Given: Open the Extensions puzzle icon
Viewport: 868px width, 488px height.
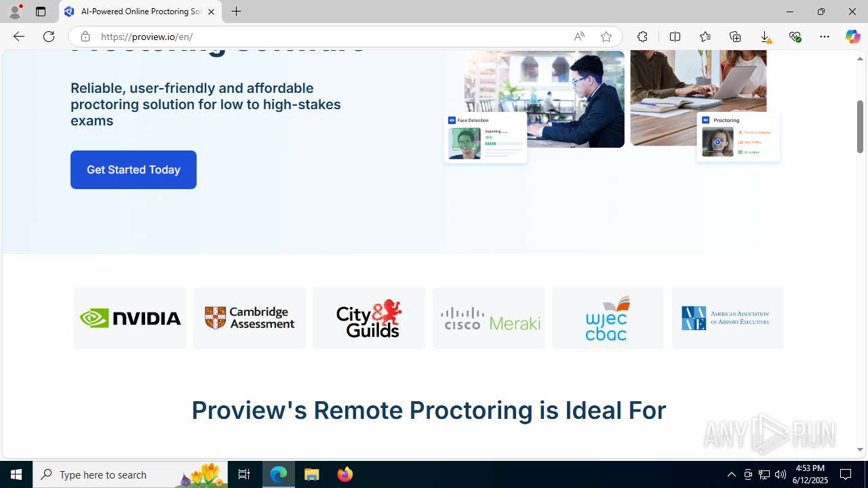Looking at the screenshot, I should click(x=642, y=37).
